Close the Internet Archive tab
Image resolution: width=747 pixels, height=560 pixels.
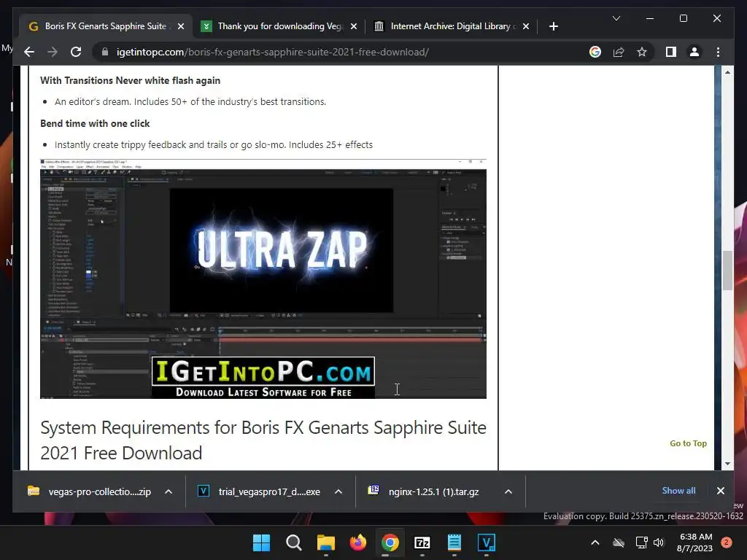tap(525, 26)
